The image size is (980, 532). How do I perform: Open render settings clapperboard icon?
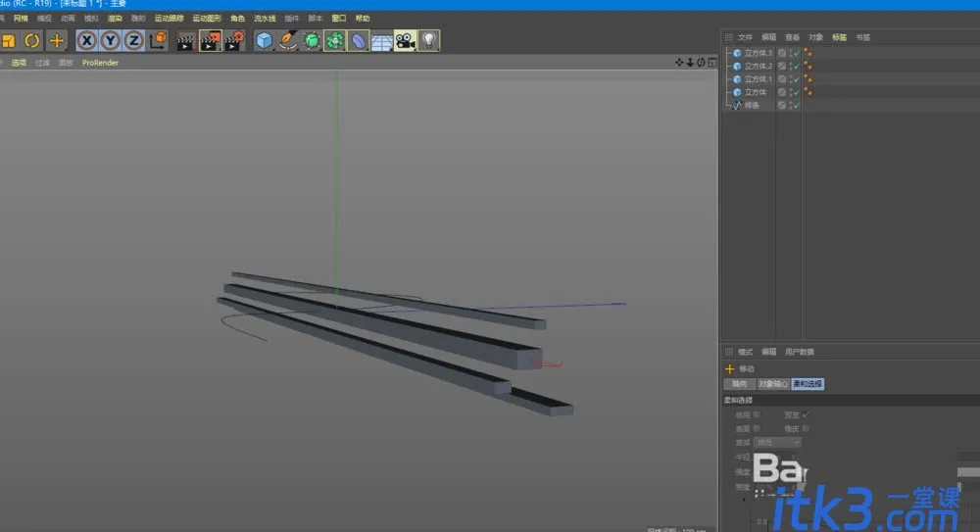click(234, 41)
